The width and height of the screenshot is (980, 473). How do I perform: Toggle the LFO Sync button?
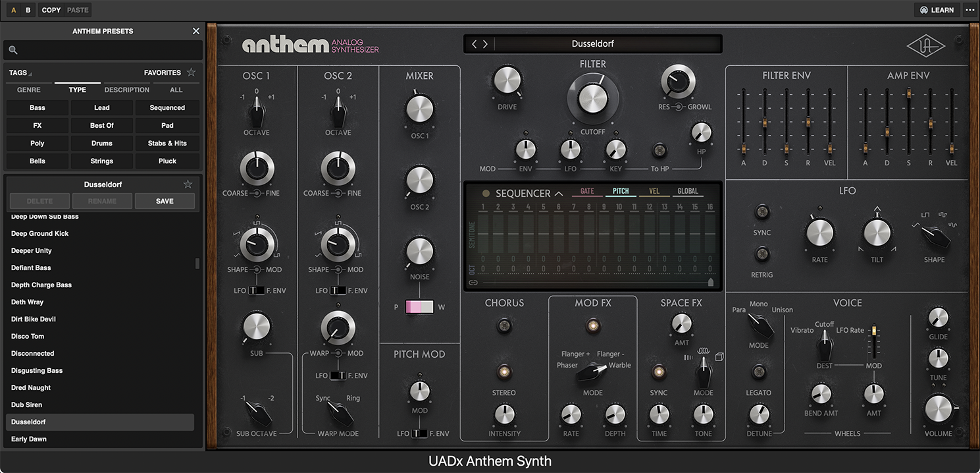762,212
